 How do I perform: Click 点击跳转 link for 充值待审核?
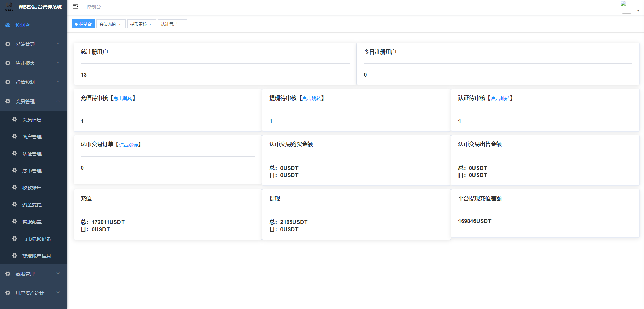click(x=123, y=98)
